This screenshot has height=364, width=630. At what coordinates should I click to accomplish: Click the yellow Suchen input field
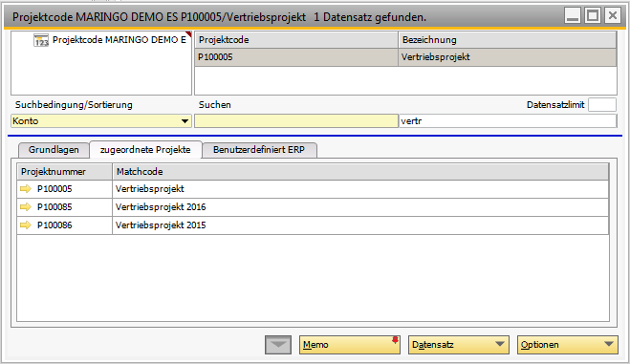(x=296, y=120)
